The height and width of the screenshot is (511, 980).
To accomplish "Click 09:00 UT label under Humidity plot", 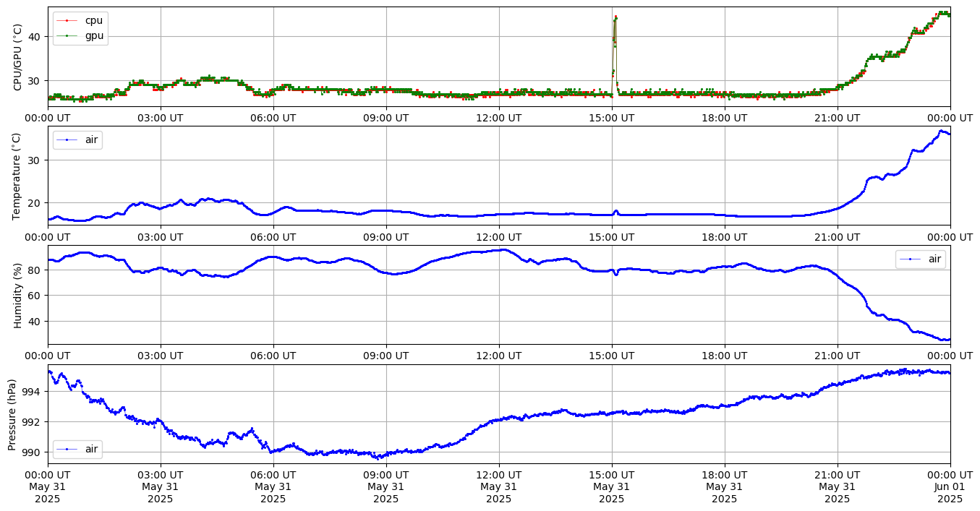I will point(386,356).
